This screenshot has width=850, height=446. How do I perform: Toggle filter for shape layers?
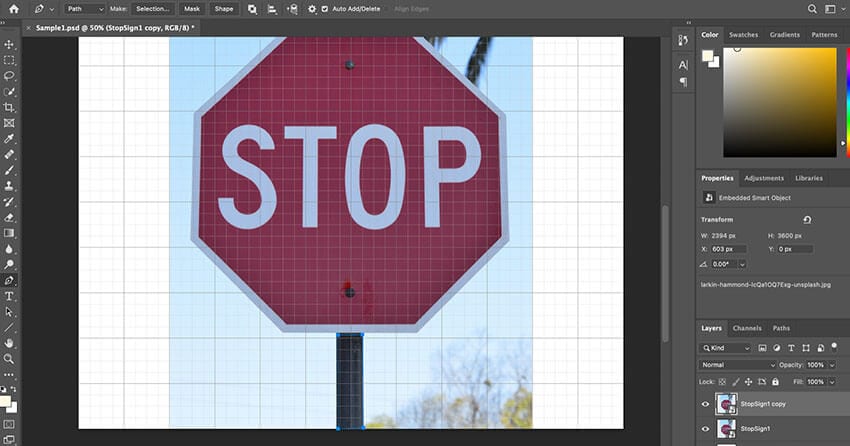[x=806, y=348]
